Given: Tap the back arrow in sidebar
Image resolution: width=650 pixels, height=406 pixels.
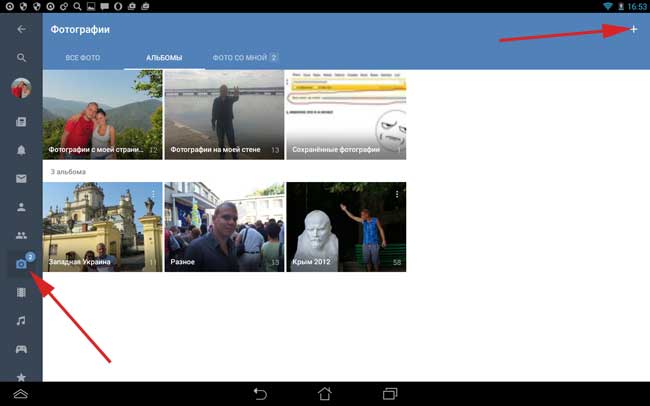Looking at the screenshot, I should point(21,29).
